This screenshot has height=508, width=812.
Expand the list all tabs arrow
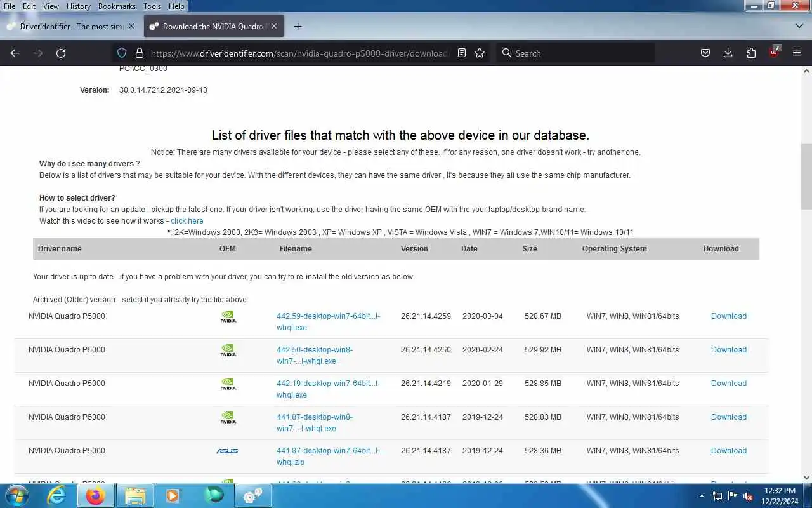click(x=799, y=27)
